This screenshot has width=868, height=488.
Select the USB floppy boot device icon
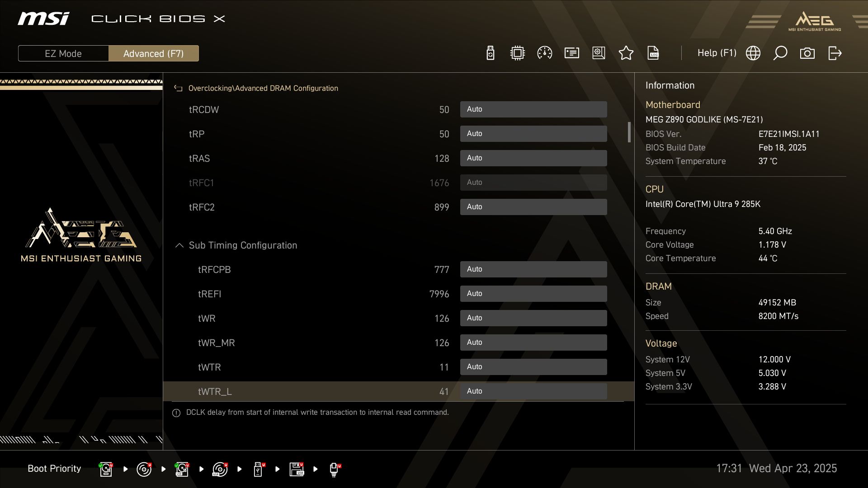(297, 469)
